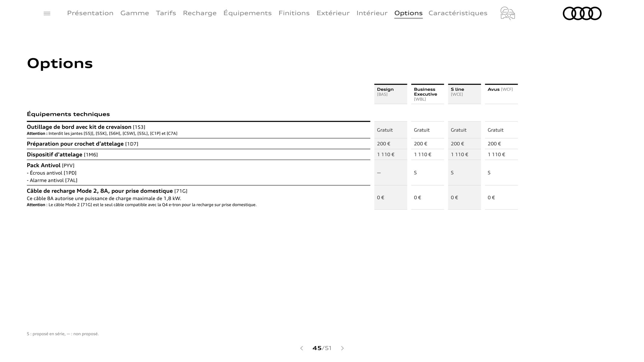
Task: Open the hamburger menu icon
Action: [x=47, y=14]
